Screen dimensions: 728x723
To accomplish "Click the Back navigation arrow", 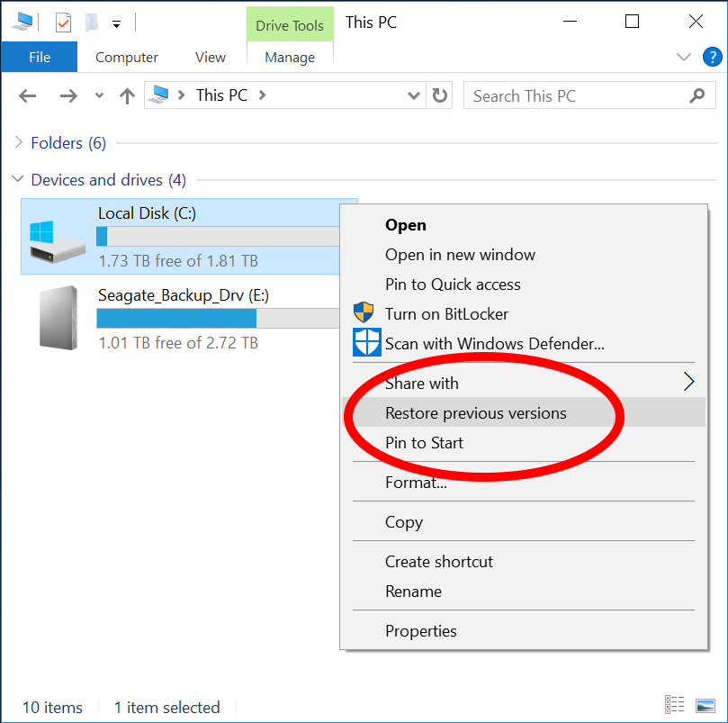I will point(27,96).
